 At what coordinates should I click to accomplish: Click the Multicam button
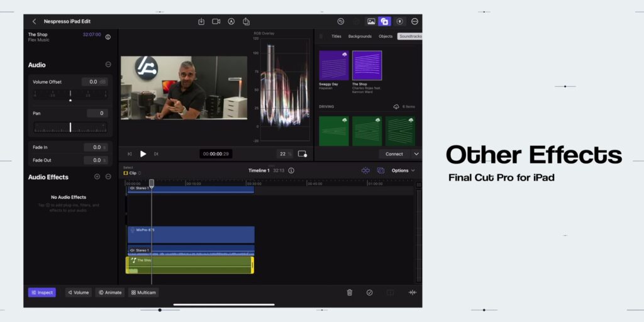[x=143, y=292]
